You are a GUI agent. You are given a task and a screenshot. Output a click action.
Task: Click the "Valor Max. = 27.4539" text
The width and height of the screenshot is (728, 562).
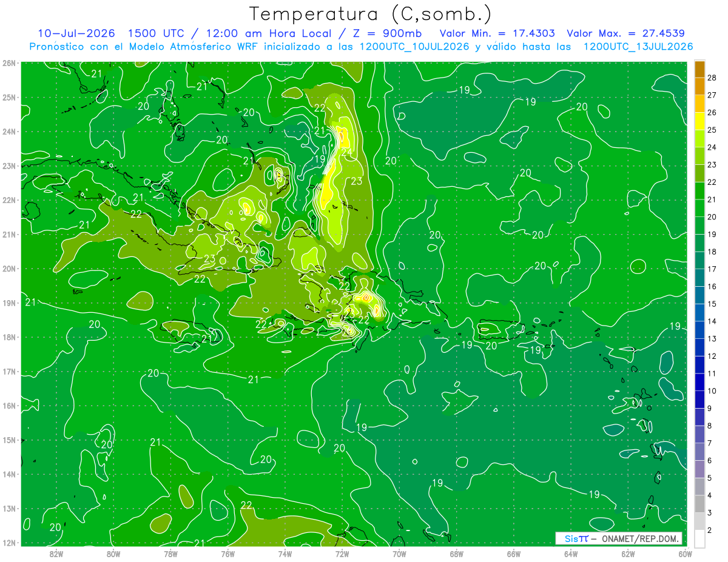(625, 33)
